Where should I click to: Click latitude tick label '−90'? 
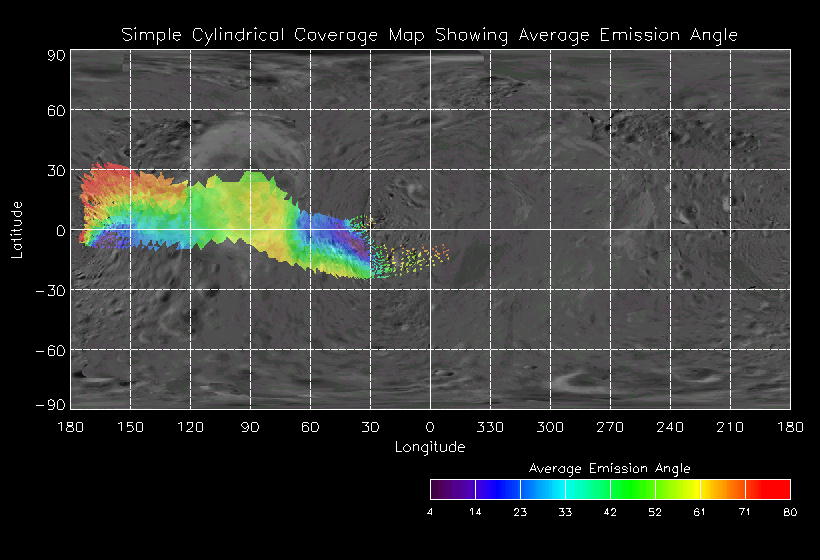tap(50, 405)
